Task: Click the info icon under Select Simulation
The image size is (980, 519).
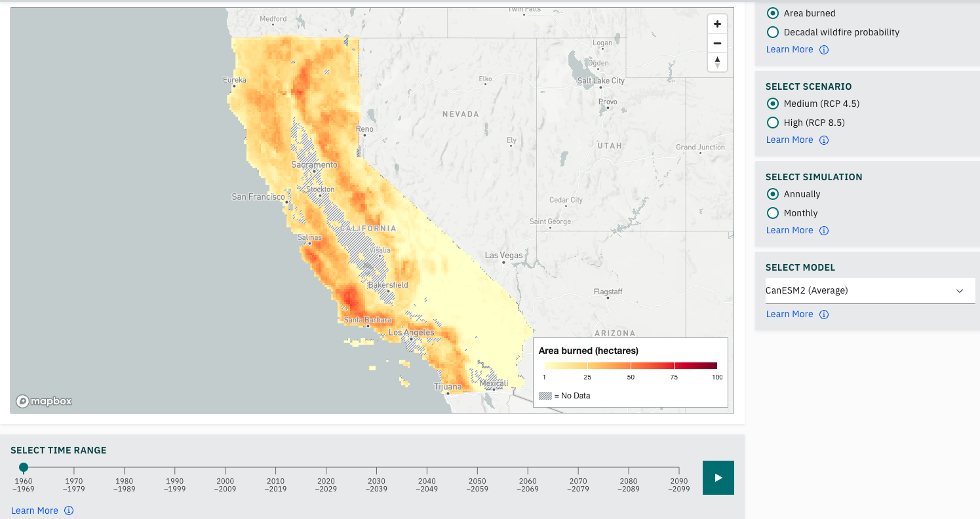Action: point(823,230)
